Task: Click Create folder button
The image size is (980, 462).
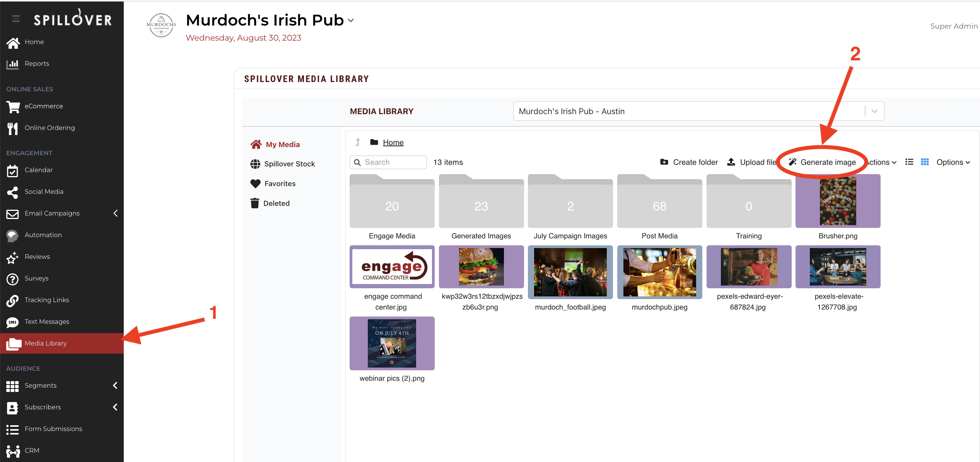Action: coord(689,162)
